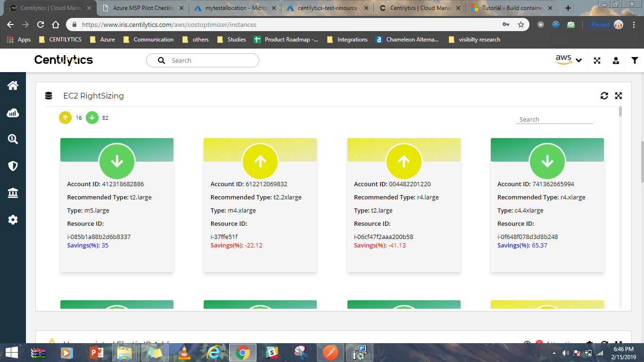Open the settings gear in sidebar
The height and width of the screenshot is (362, 644).
13,220
